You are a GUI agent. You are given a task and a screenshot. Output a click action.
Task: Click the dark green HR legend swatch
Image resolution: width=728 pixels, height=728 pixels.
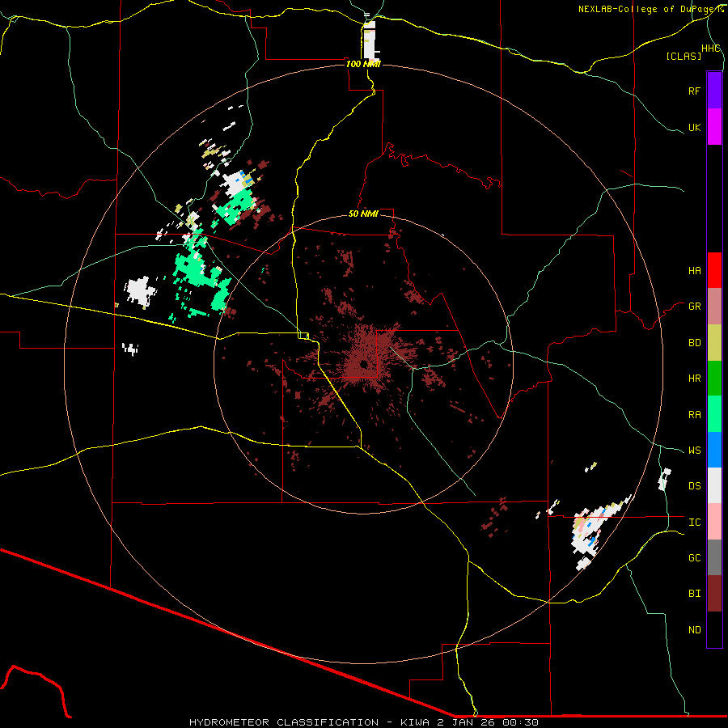714,378
